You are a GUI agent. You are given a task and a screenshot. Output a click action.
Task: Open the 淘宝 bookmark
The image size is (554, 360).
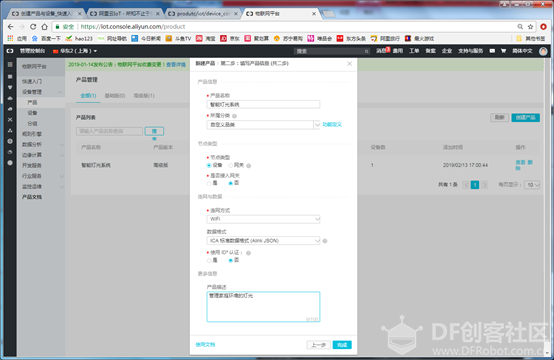(x=206, y=39)
